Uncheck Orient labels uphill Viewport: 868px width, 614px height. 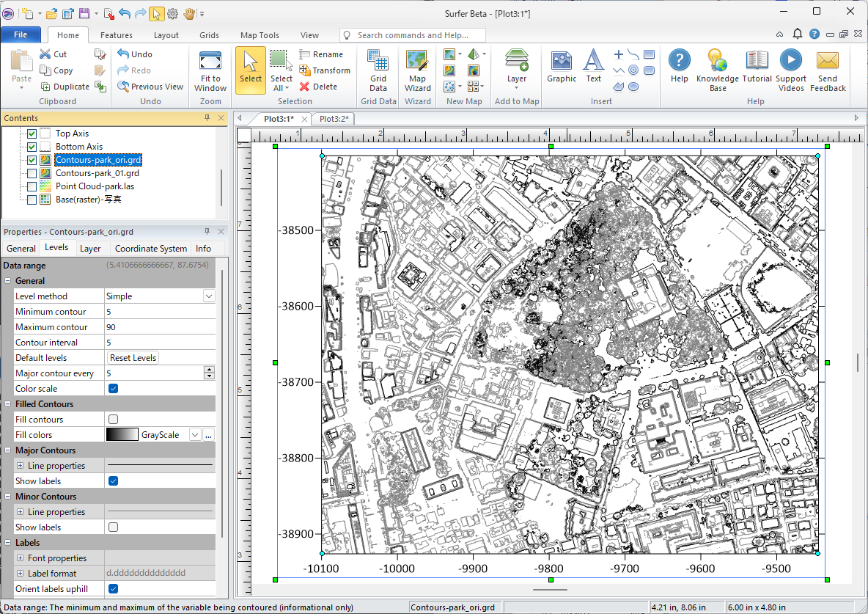(114, 589)
